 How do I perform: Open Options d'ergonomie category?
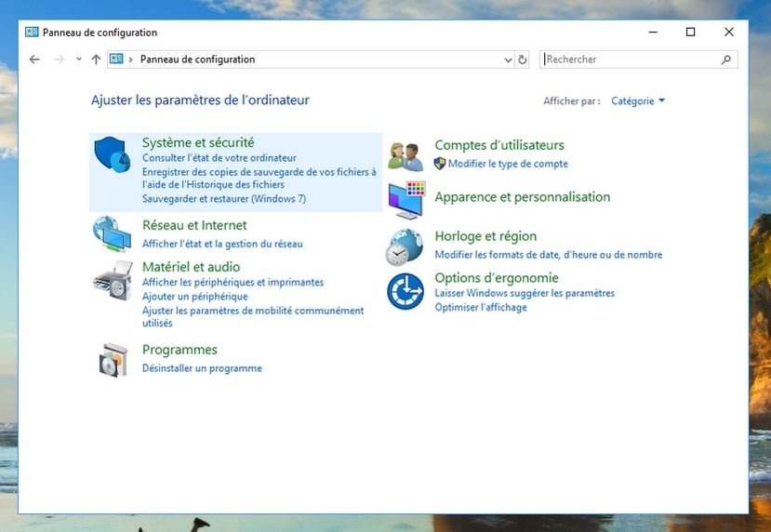coord(496,278)
